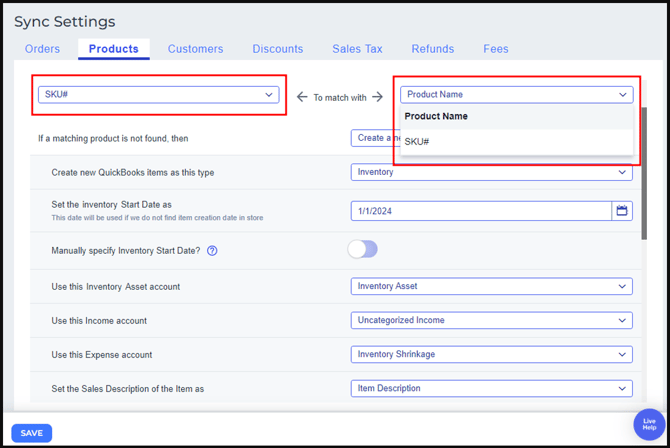Click the vertical scrollbar on the right
670x448 pixels.
[643, 170]
